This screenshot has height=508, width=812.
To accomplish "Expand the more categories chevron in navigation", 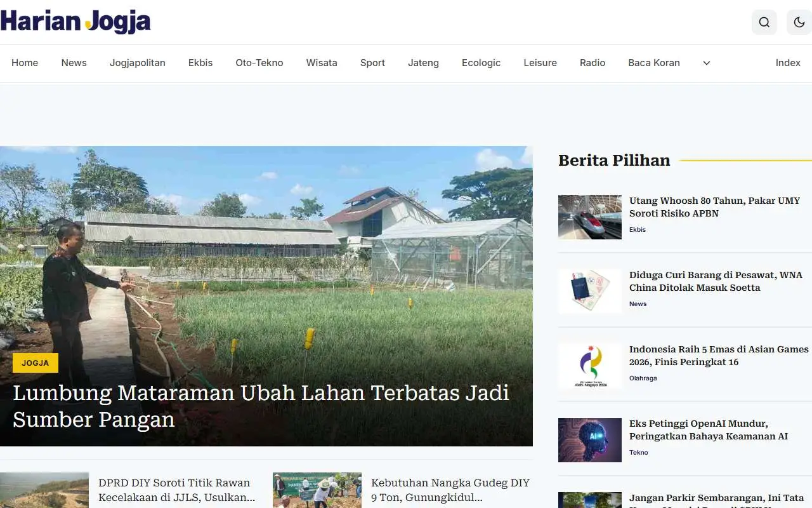I will [x=706, y=63].
